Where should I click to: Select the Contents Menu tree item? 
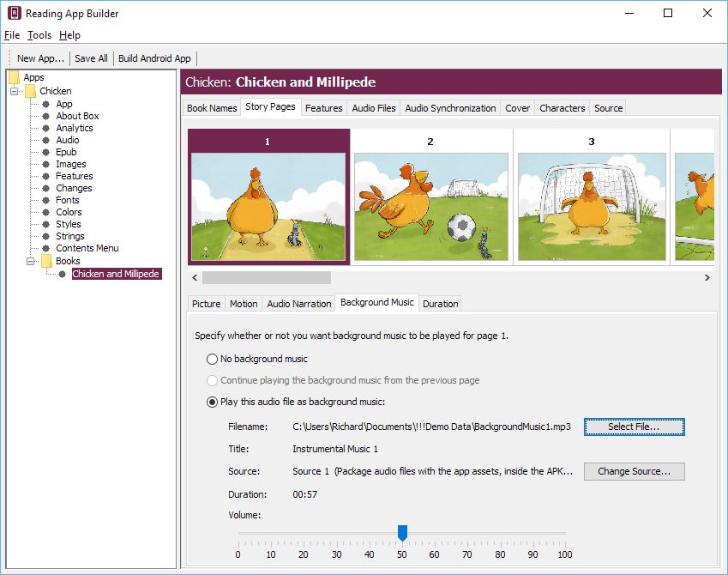[x=87, y=248]
